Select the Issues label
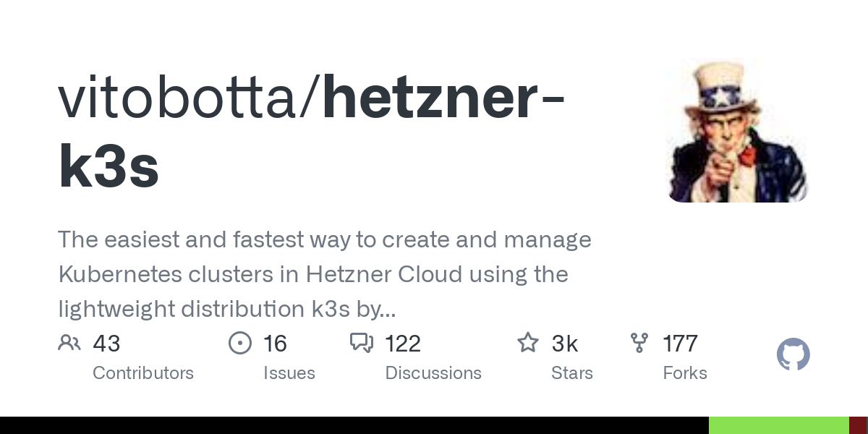The image size is (868, 434). pyautogui.click(x=289, y=373)
